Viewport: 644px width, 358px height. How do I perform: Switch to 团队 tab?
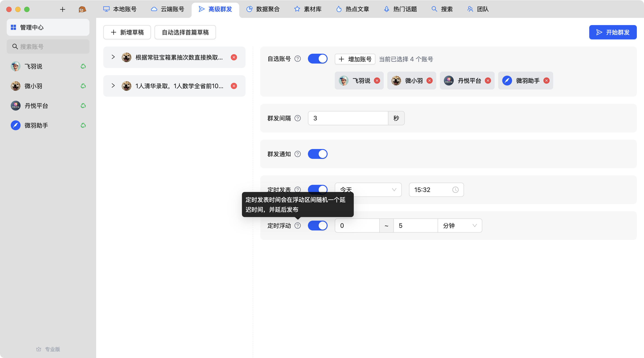pyautogui.click(x=478, y=9)
